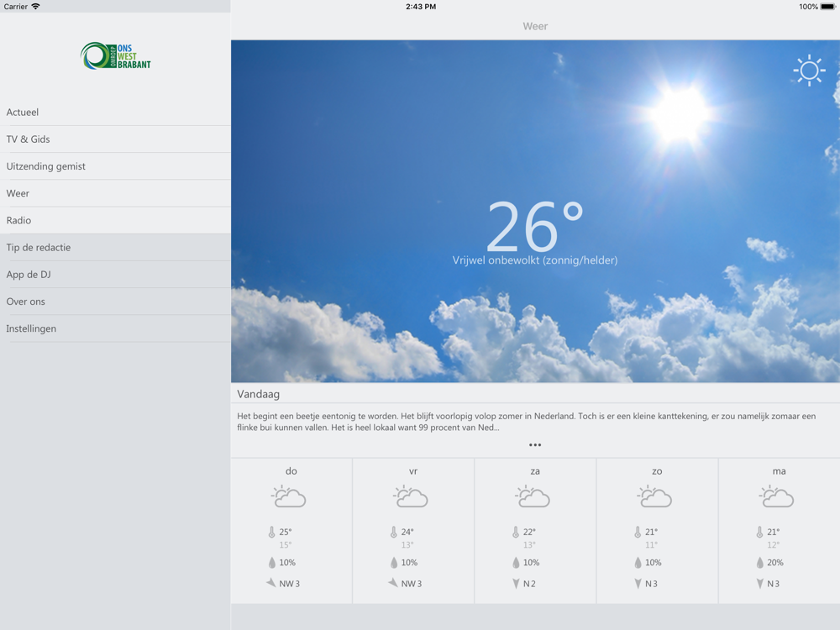
Task: Select Weer in the sidebar
Action: pos(115,193)
